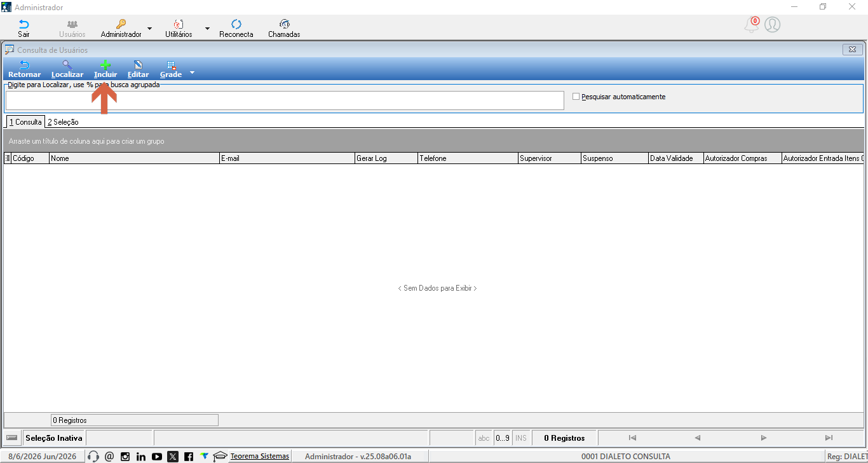This screenshot has height=463, width=868.
Task: Click the Administrador version text v.25.08a06.01a
Action: [358, 456]
